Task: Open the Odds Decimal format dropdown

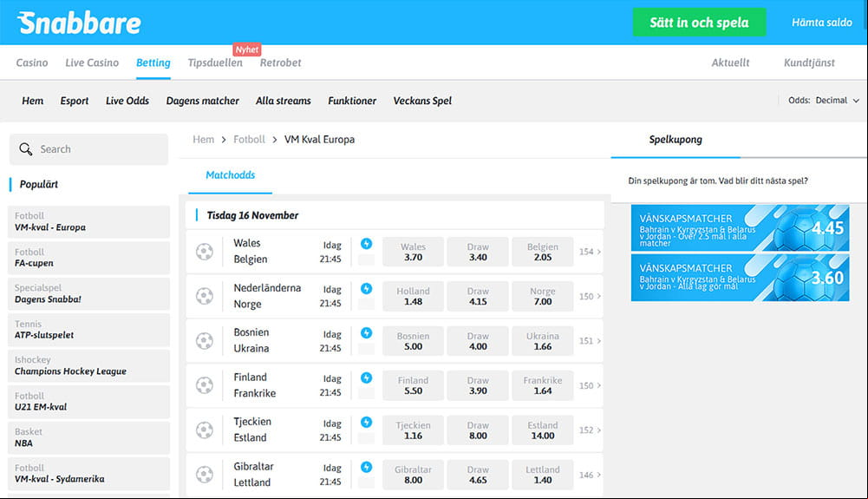Action: (x=824, y=101)
